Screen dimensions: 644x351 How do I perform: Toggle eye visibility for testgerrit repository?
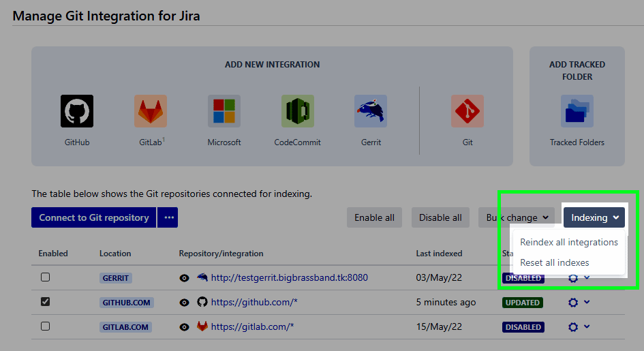coord(184,278)
